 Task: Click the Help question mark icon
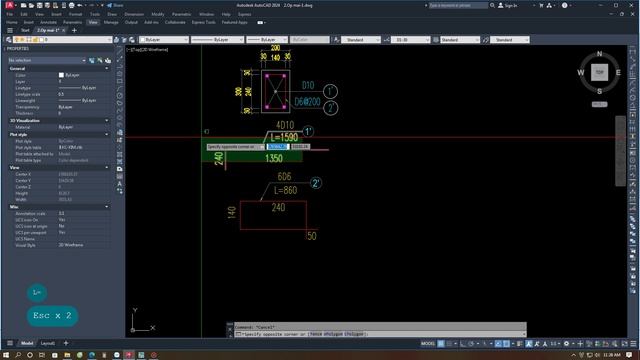click(564, 5)
